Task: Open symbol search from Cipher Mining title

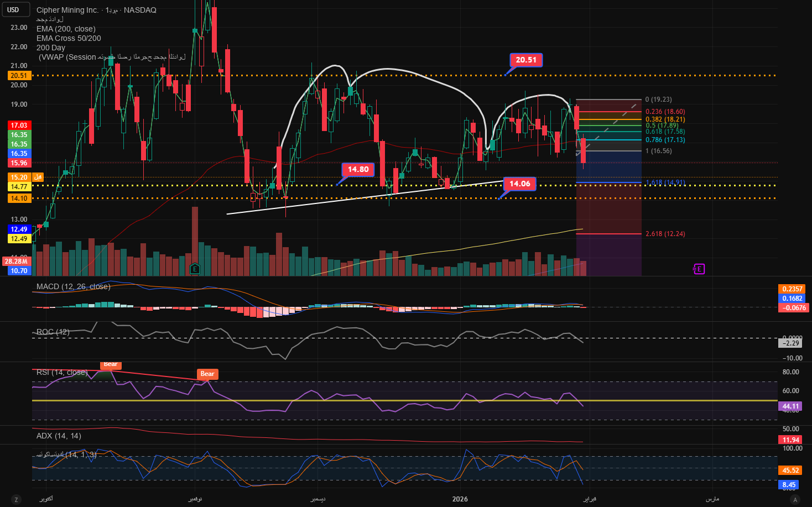Action: click(x=67, y=10)
